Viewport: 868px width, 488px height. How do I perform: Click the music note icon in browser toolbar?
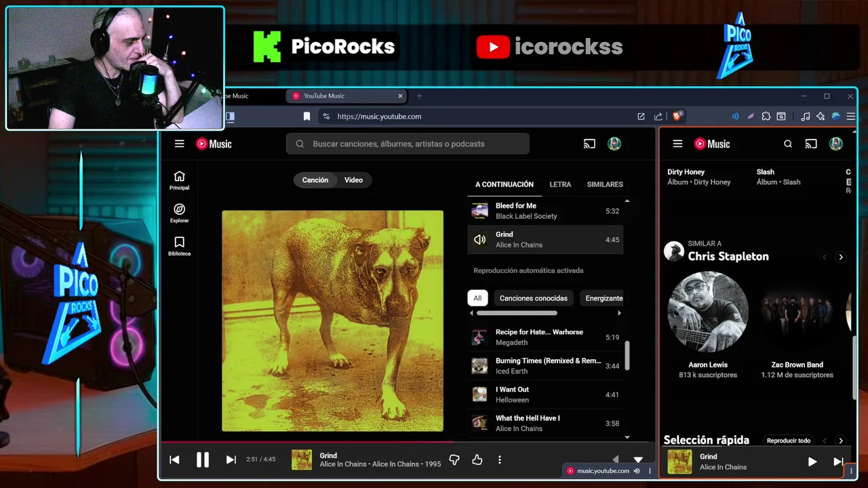[x=805, y=117]
